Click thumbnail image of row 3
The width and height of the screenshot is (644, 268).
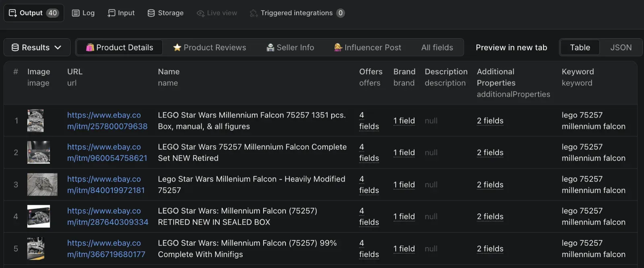click(42, 184)
